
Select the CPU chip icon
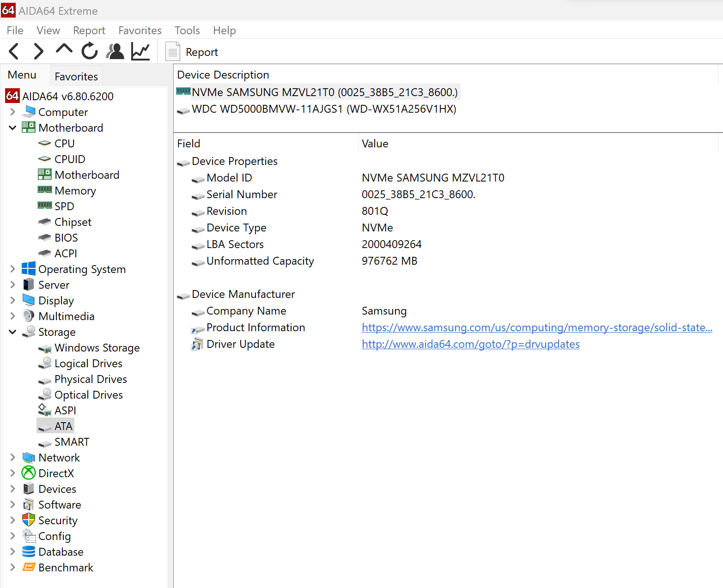(45, 144)
